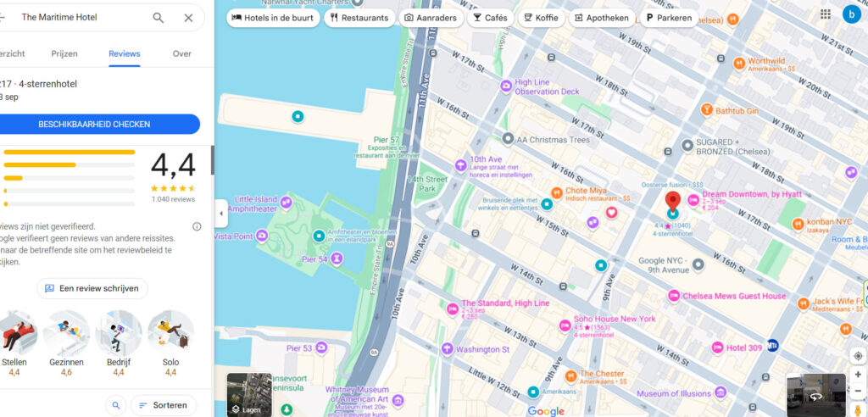
Task: Select the Bedrijf reviewer type circle
Action: 119,333
